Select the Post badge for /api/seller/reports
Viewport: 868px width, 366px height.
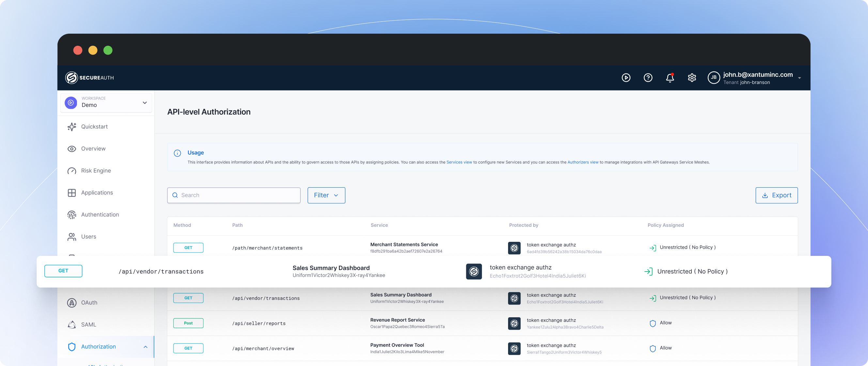tap(188, 323)
